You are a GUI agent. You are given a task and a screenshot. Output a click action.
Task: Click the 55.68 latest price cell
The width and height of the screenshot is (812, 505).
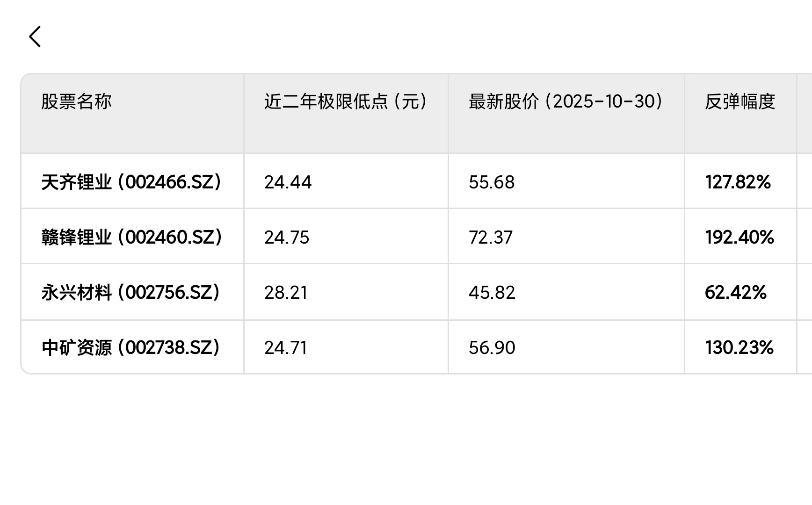492,182
